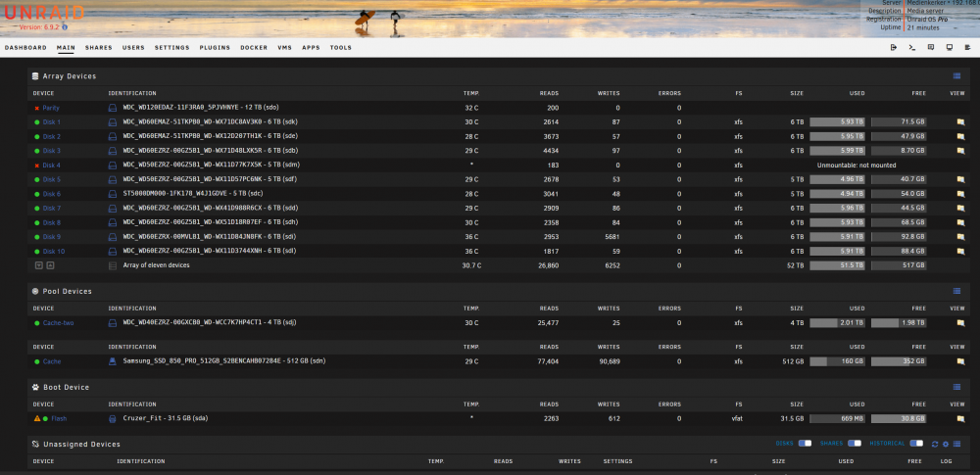Browse Disk 7 via its folder view icon

(960, 209)
